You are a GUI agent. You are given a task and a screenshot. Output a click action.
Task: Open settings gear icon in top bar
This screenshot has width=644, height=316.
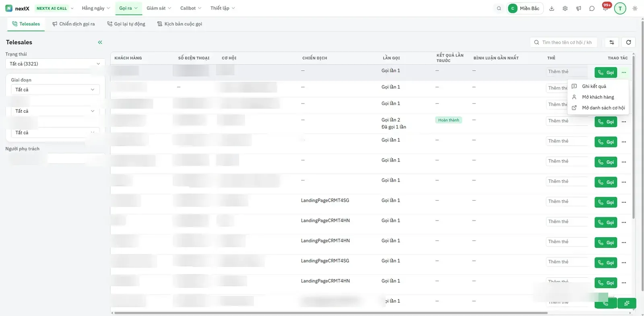pyautogui.click(x=565, y=8)
